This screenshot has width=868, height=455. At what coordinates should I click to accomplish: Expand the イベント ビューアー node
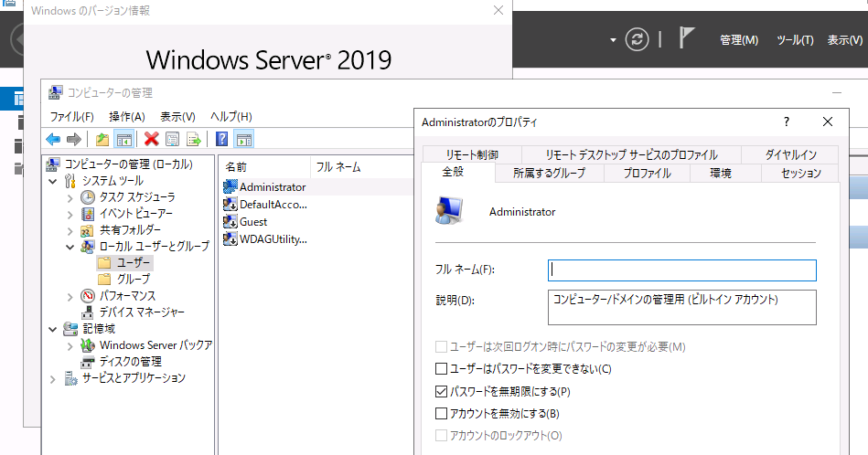(70, 214)
